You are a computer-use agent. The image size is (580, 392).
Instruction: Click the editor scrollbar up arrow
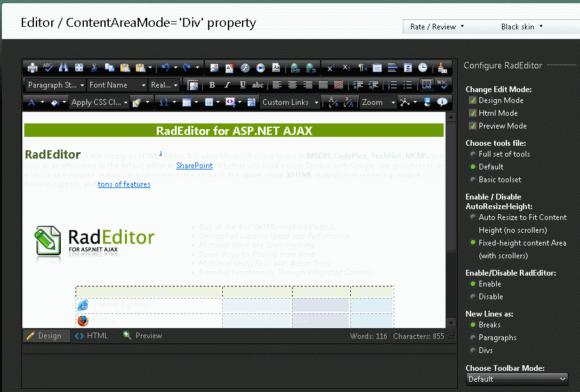[x=451, y=117]
